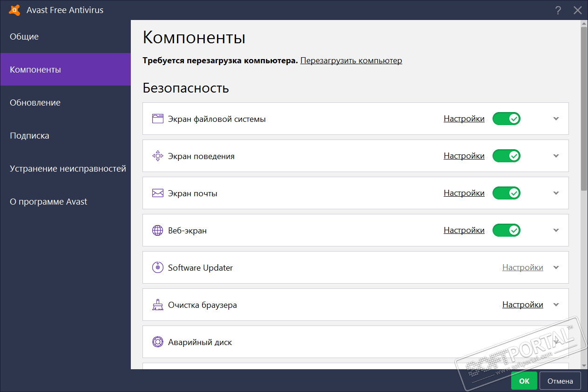Click the Web Shield globe icon

[x=158, y=230]
